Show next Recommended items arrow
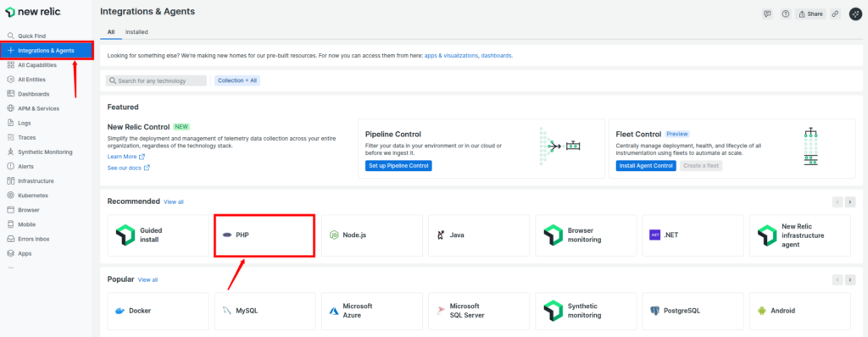The width and height of the screenshot is (868, 337). pos(851,202)
